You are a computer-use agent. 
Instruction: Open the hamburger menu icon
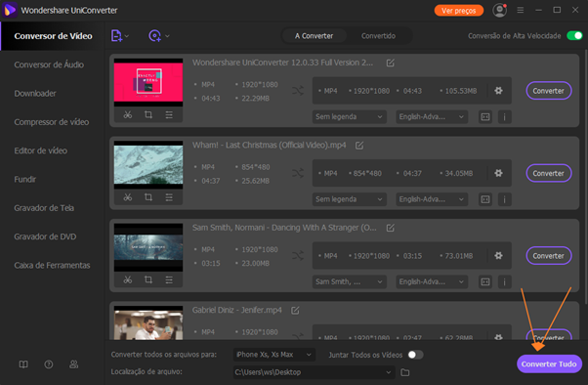tap(521, 10)
